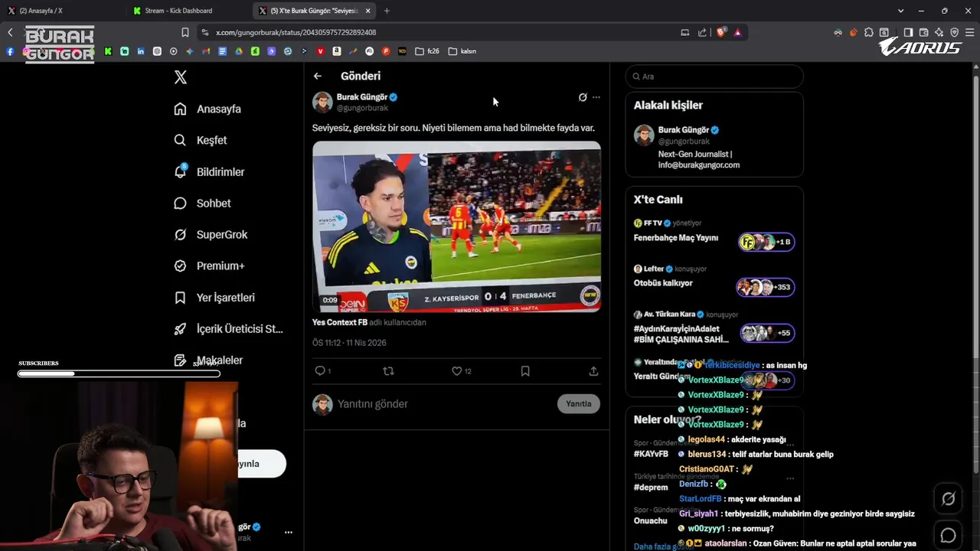Click the reply icon under the tweet
980x551 pixels.
320,370
